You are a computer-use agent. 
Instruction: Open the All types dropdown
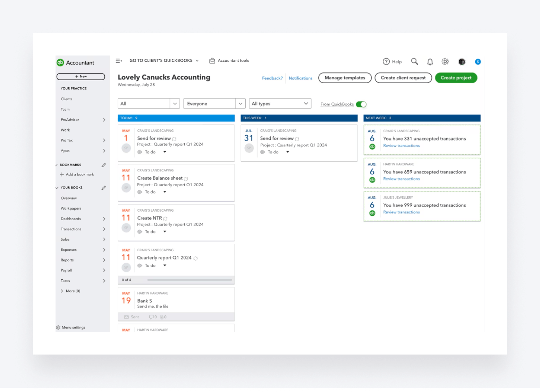[280, 104]
